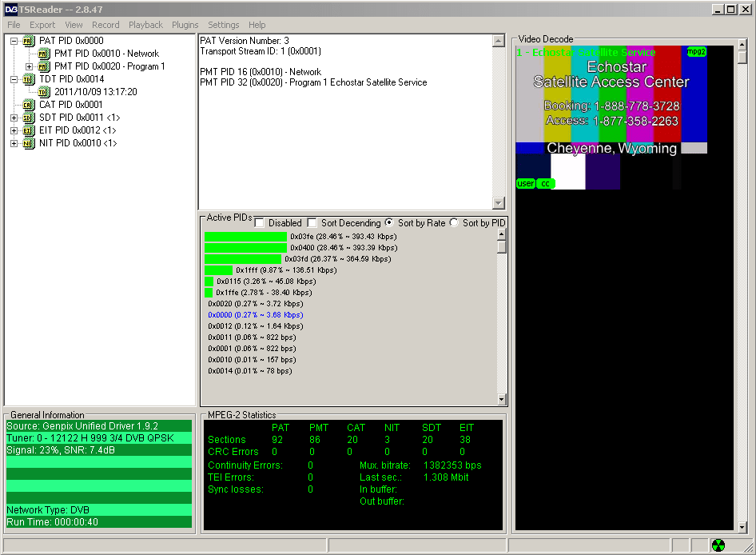Expand the PMT PID 0x0020 Program 1 node
This screenshot has height=555, width=756.
tap(30, 66)
